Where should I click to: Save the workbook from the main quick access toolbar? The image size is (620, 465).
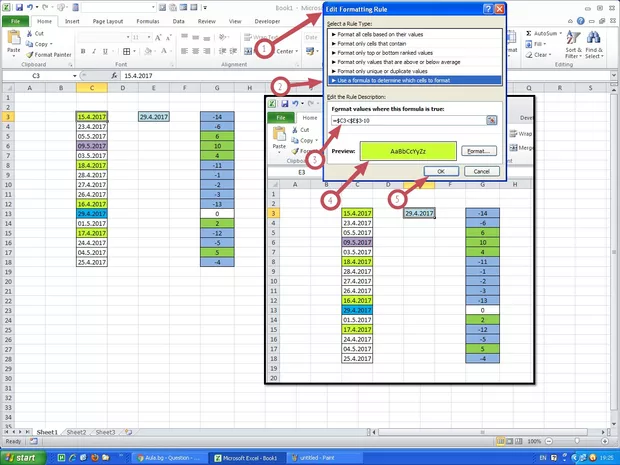[x=19, y=8]
